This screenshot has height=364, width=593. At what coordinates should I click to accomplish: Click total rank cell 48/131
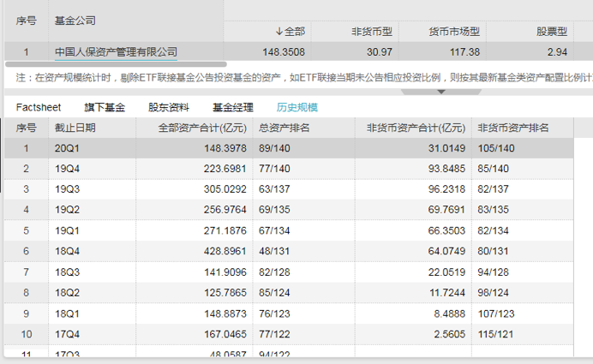click(x=274, y=251)
